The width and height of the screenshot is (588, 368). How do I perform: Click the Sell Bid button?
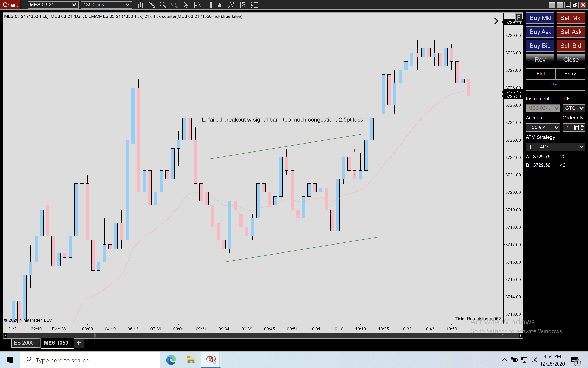[571, 46]
